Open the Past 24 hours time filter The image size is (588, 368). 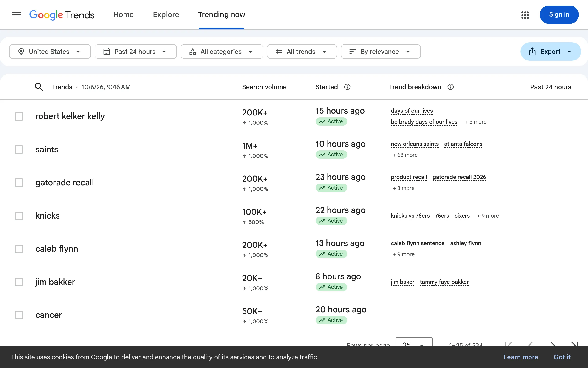[x=136, y=52]
